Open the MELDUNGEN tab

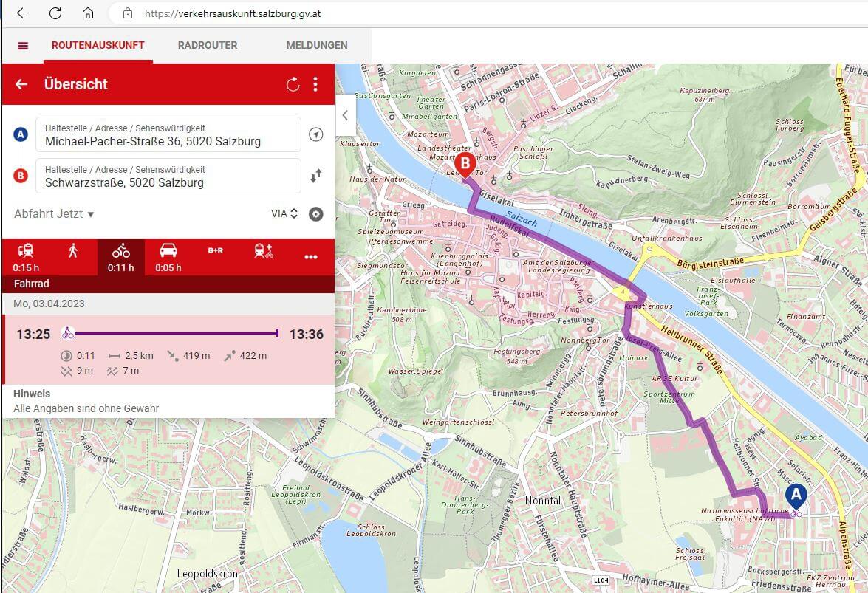316,46
